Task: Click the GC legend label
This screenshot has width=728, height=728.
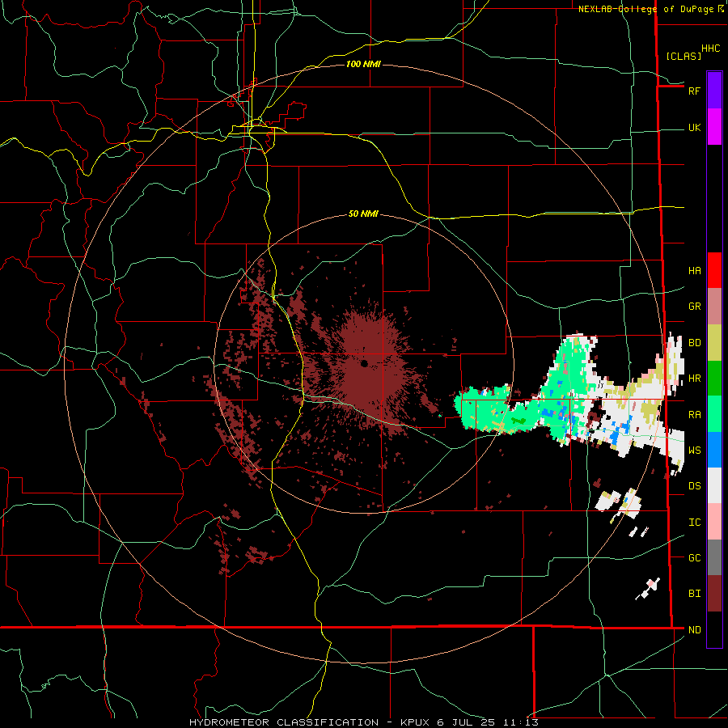Action: [694, 557]
